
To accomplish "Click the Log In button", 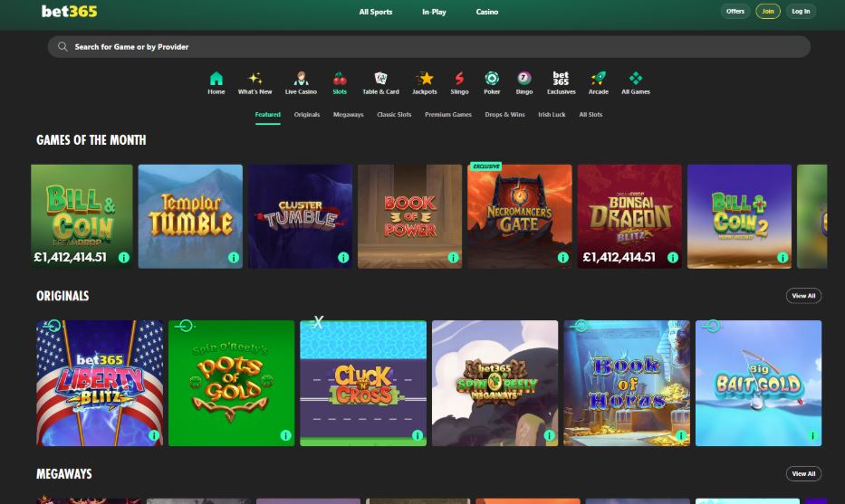I will click(x=801, y=11).
